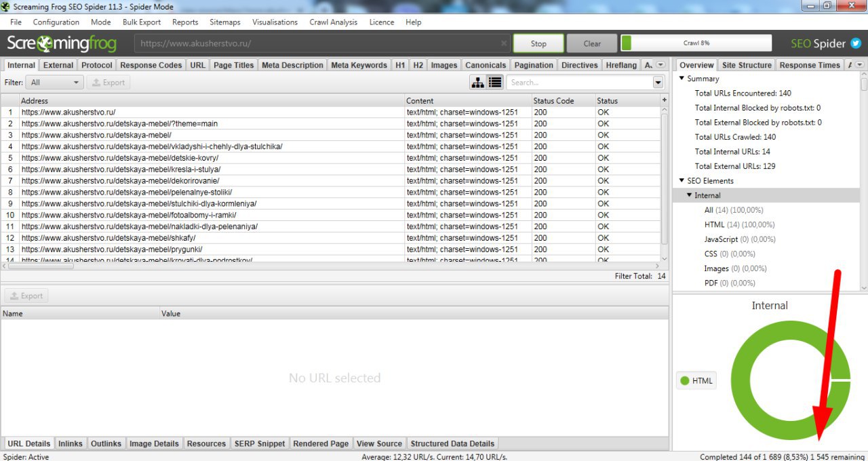868x461 pixels.
Task: Switch to the Response Times tab
Action: pos(810,65)
